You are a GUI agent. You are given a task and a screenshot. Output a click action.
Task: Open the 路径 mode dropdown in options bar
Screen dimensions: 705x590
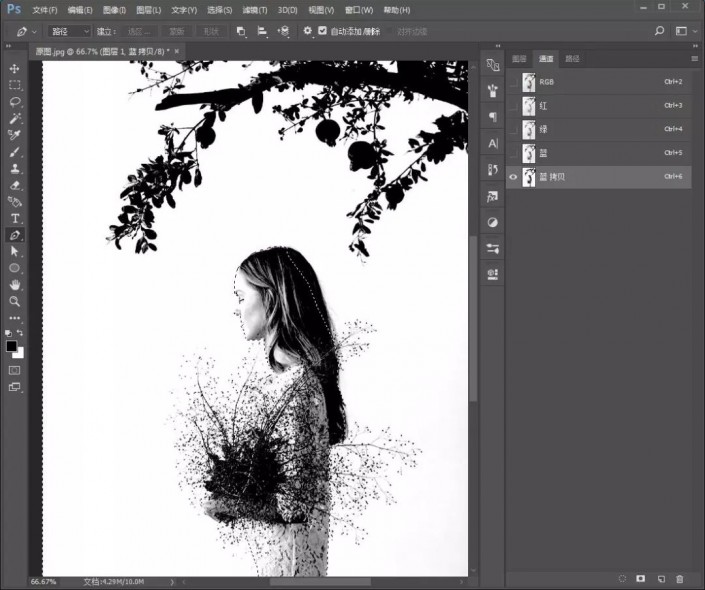click(x=70, y=31)
